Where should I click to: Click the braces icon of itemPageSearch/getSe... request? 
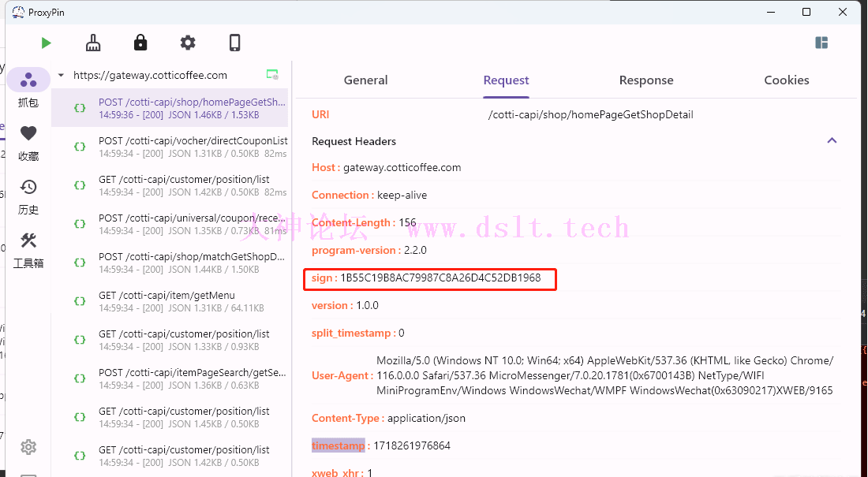(x=80, y=378)
